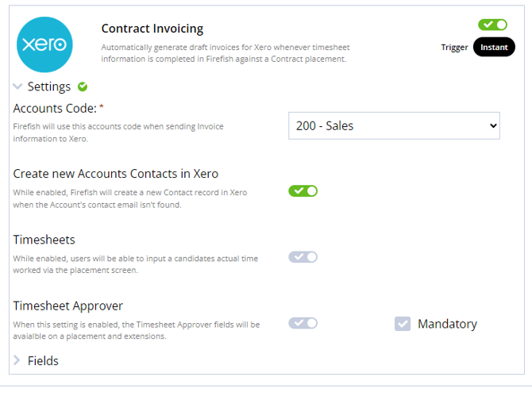
Task: Click the Accounts Code field label
Action: (55, 108)
